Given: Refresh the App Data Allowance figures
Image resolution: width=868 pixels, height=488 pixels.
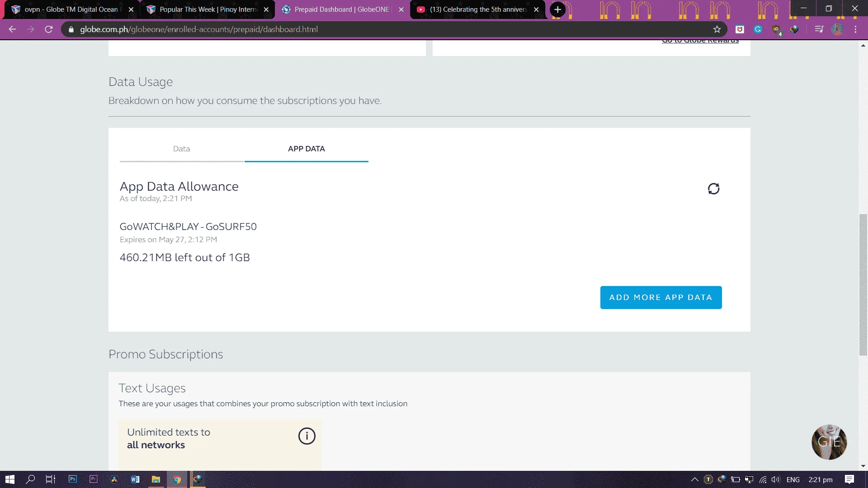Looking at the screenshot, I should click(x=713, y=189).
